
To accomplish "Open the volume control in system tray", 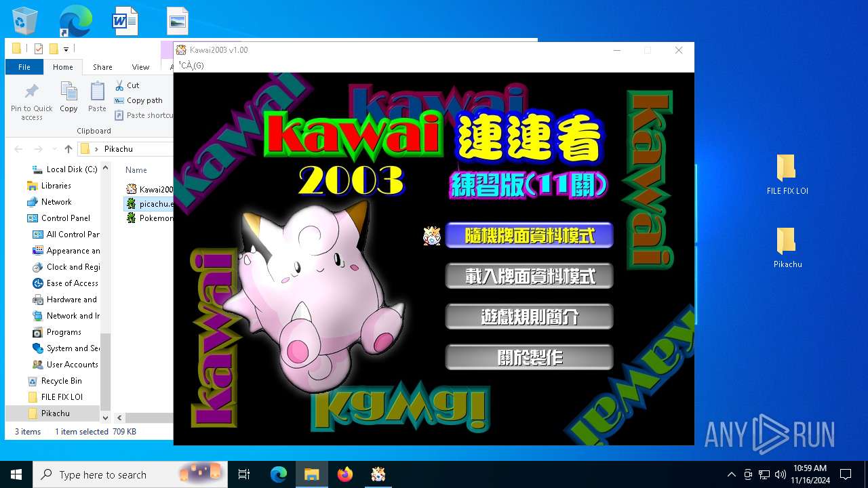I will pyautogui.click(x=780, y=474).
